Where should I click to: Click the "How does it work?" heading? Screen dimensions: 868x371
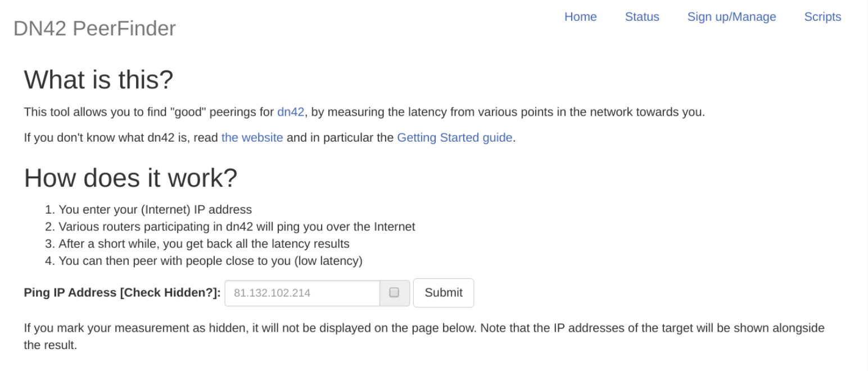click(x=130, y=178)
